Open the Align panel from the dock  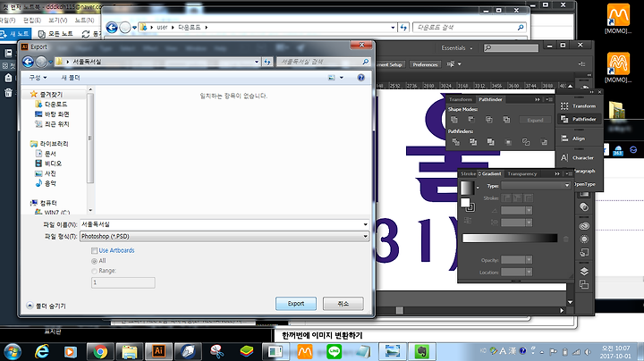[579, 139]
